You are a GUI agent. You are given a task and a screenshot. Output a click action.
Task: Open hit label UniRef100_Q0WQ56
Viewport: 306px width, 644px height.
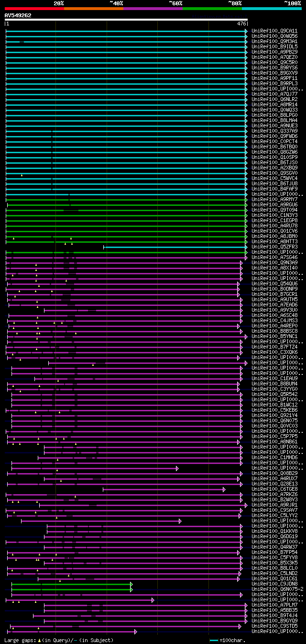pyautogui.click(x=274, y=36)
